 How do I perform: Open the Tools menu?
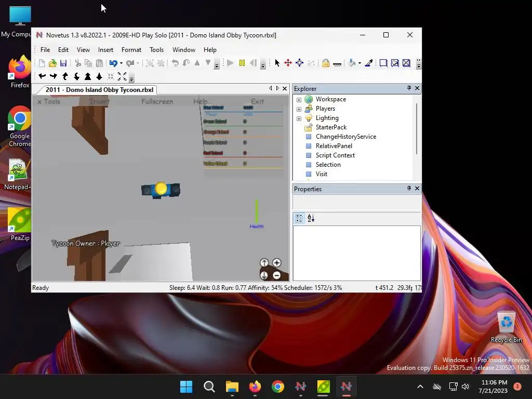[x=156, y=50]
